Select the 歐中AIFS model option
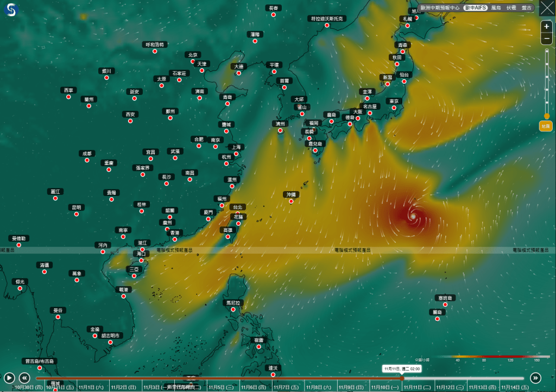 pos(475,8)
